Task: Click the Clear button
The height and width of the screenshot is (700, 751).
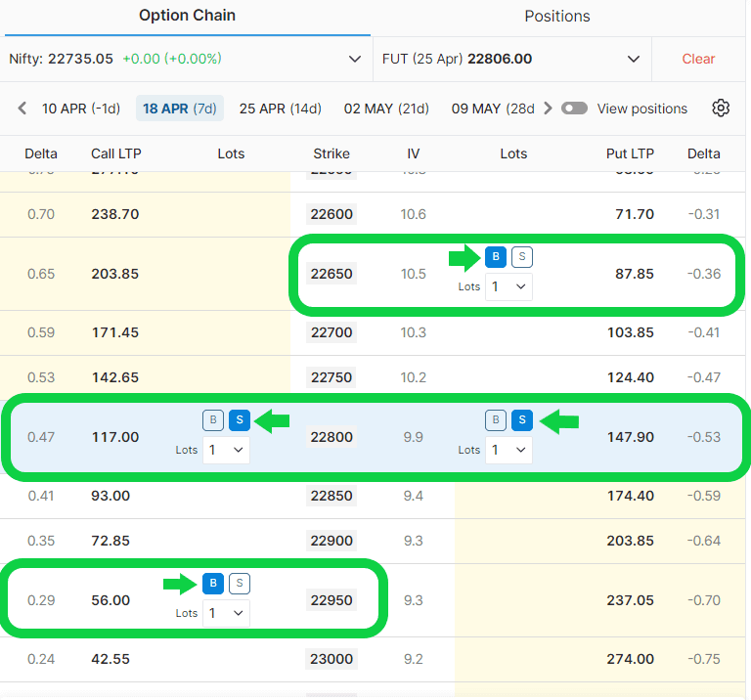Action: click(698, 59)
